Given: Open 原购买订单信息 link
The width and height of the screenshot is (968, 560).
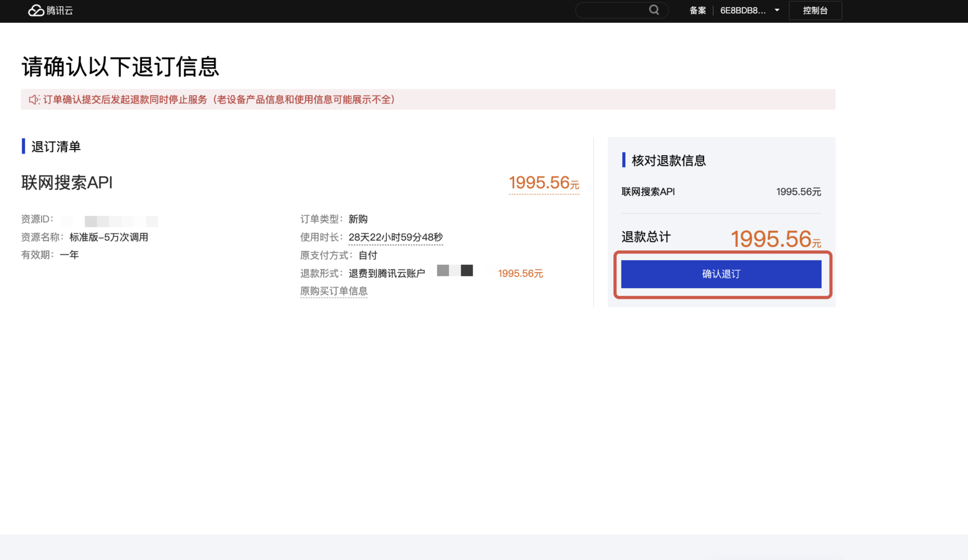Looking at the screenshot, I should 334,291.
